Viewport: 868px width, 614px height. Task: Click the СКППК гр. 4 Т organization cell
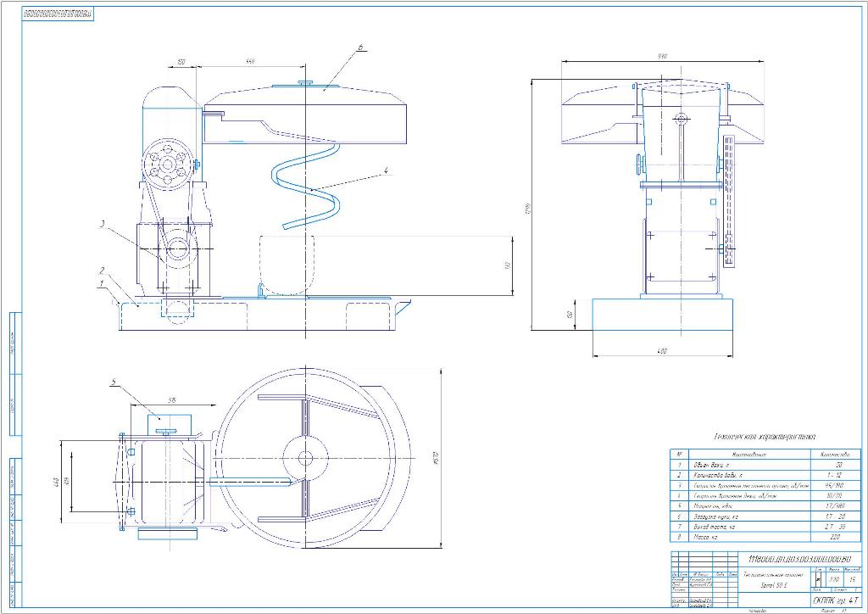[837, 600]
